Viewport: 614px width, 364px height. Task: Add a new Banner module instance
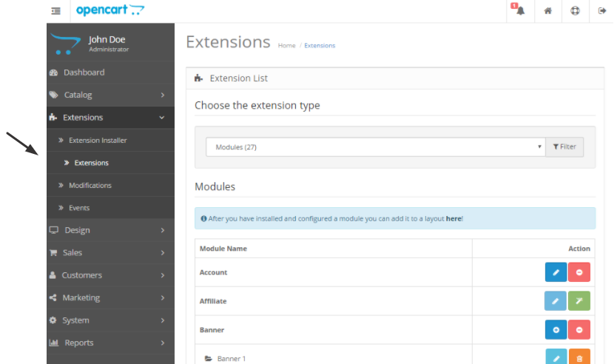coord(556,330)
